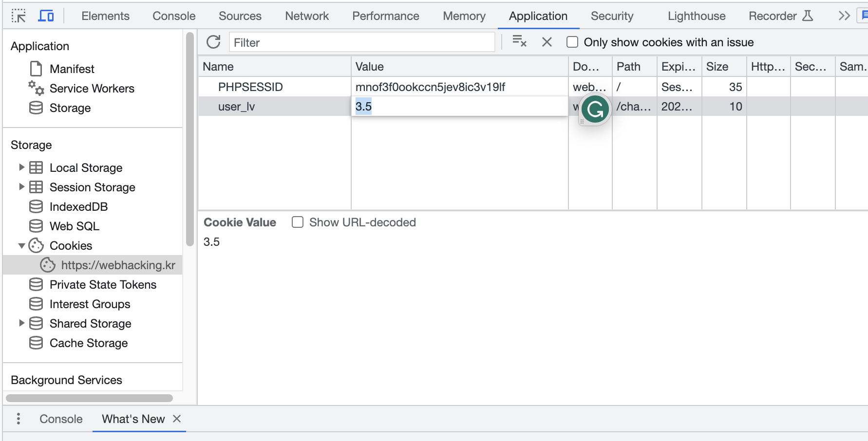
Task: Sort by the Path column header
Action: click(x=635, y=66)
